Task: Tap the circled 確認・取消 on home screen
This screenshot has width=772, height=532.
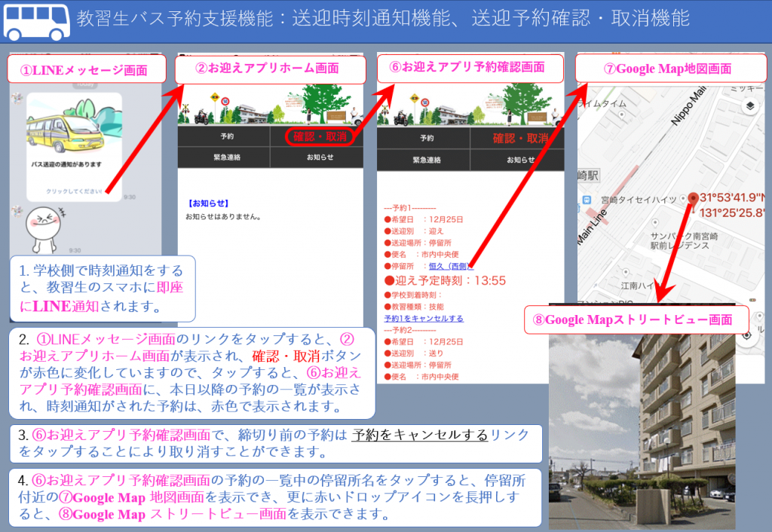Action: coord(320,137)
